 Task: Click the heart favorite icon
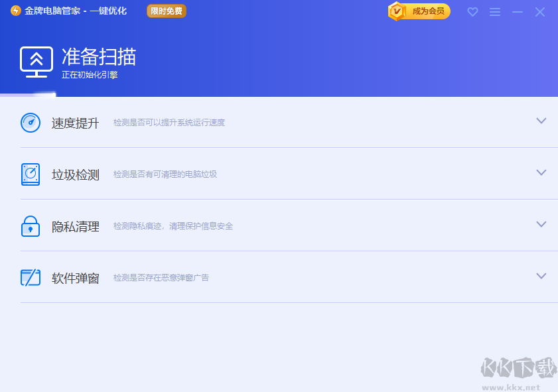[472, 11]
